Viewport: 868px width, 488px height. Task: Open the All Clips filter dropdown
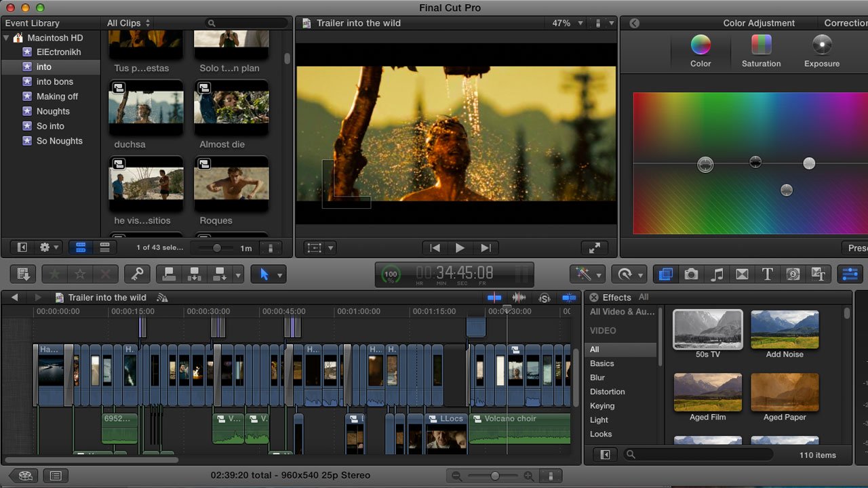[x=126, y=22]
